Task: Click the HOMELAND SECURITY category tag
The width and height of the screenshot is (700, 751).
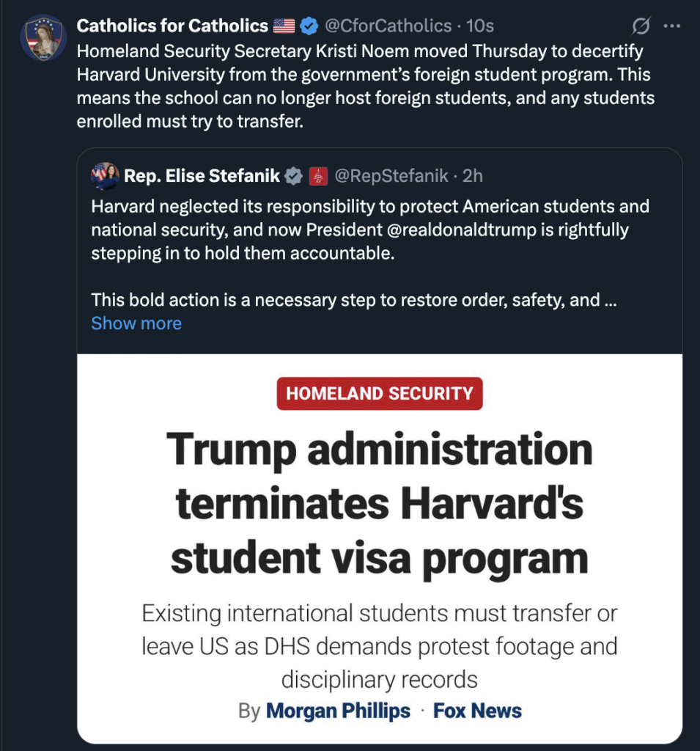Action: tap(380, 394)
